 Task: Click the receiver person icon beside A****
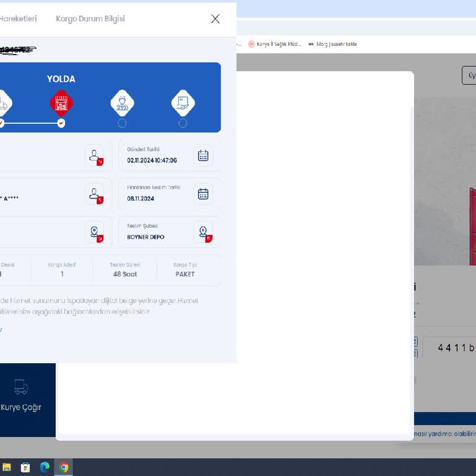[95, 195]
